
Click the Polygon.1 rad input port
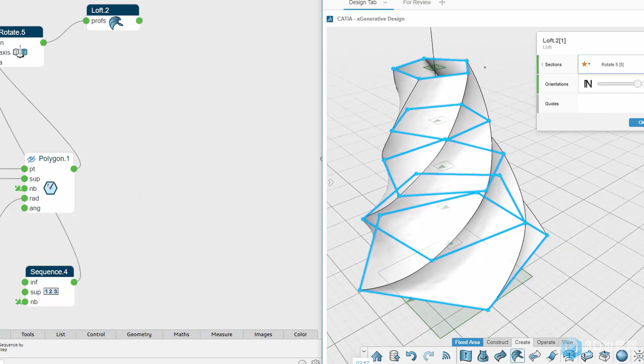(x=24, y=198)
